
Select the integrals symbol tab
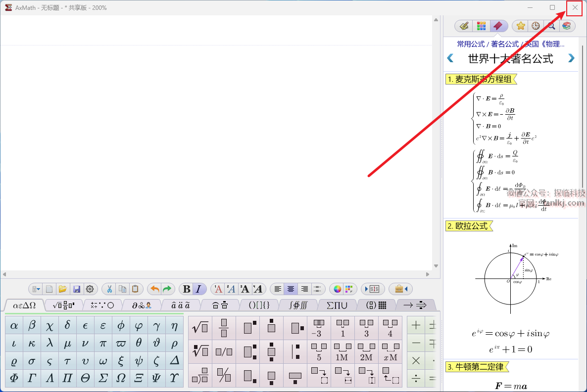coord(297,305)
